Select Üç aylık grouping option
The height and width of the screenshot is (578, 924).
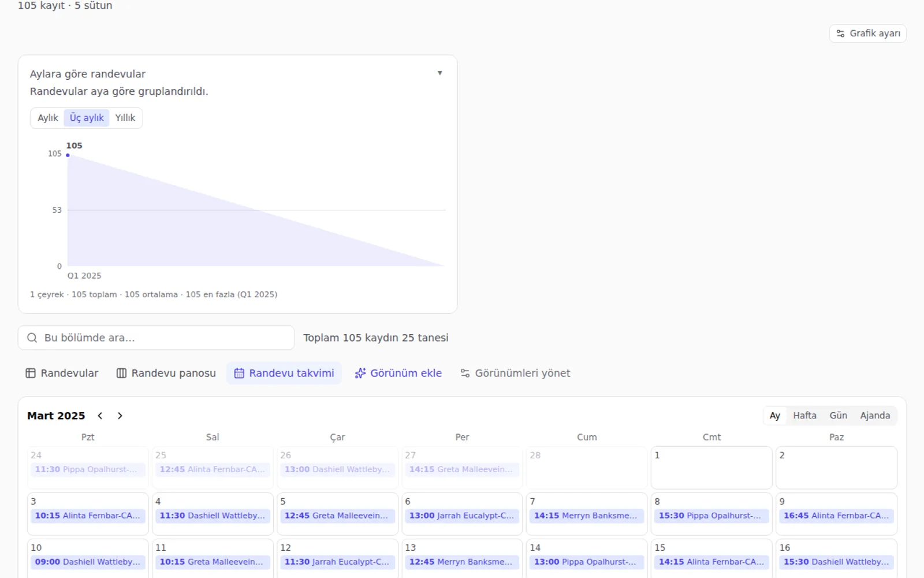(87, 118)
